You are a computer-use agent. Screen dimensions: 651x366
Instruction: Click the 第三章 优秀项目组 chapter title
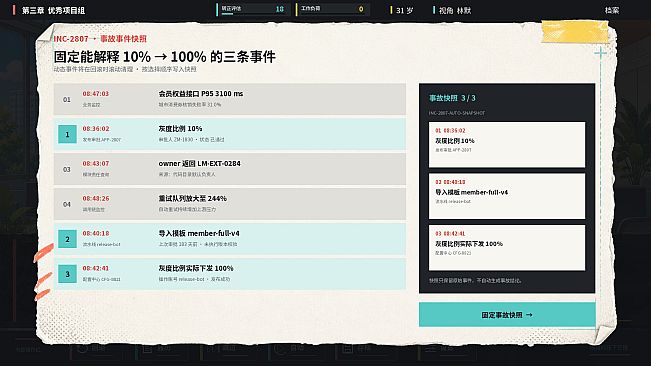pos(53,10)
